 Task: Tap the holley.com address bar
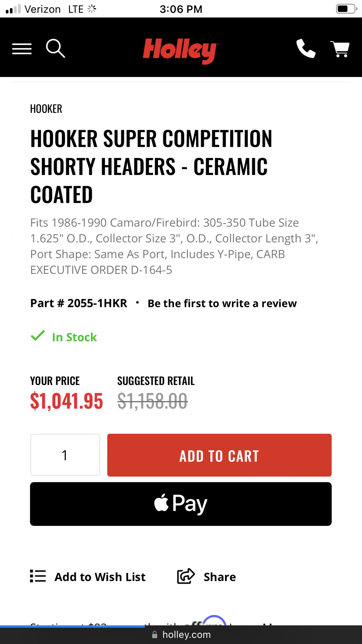[x=186, y=635]
